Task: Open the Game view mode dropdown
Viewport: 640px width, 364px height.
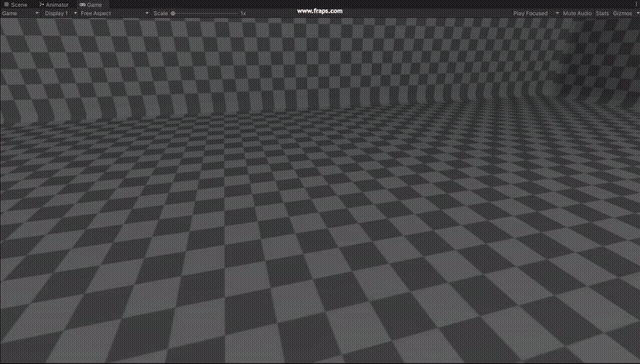Action: coord(20,13)
